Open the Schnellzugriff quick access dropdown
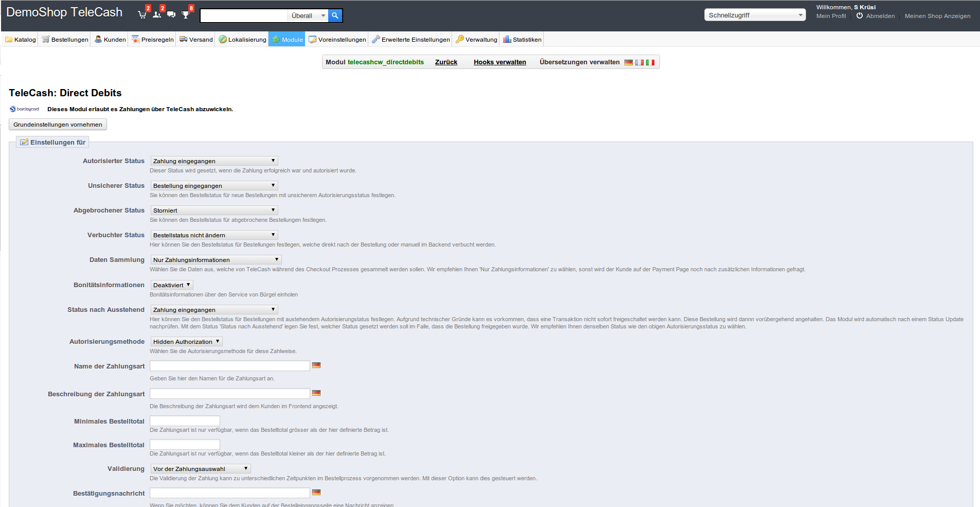 (755, 15)
